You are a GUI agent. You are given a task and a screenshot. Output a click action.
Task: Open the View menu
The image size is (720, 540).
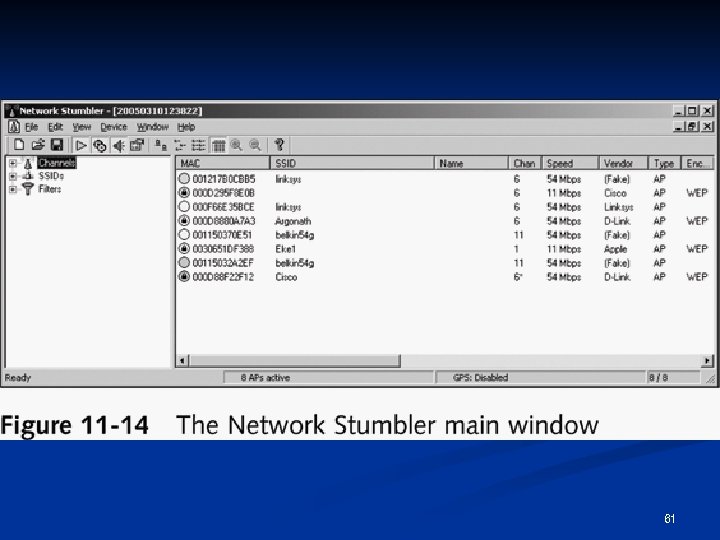[x=82, y=127]
